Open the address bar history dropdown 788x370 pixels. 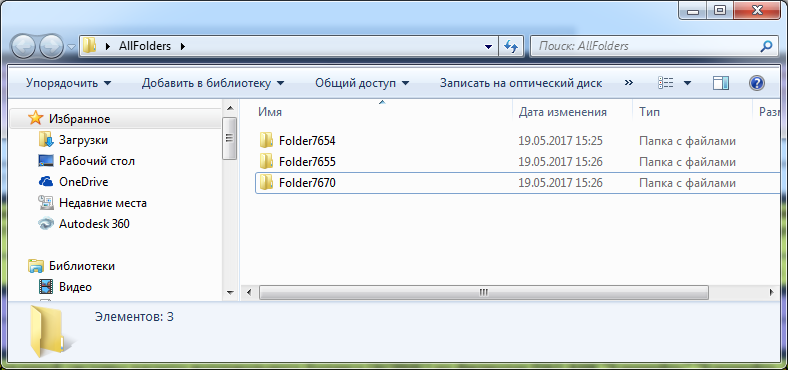point(488,47)
